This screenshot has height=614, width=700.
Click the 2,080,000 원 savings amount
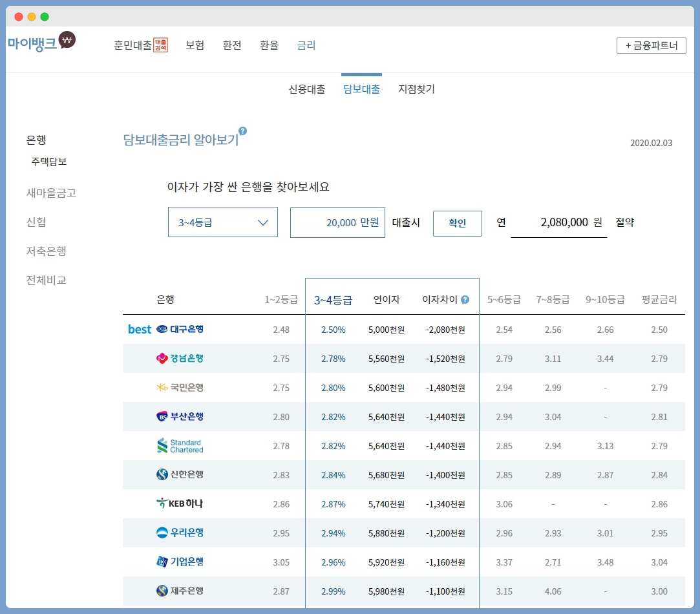[x=571, y=222]
